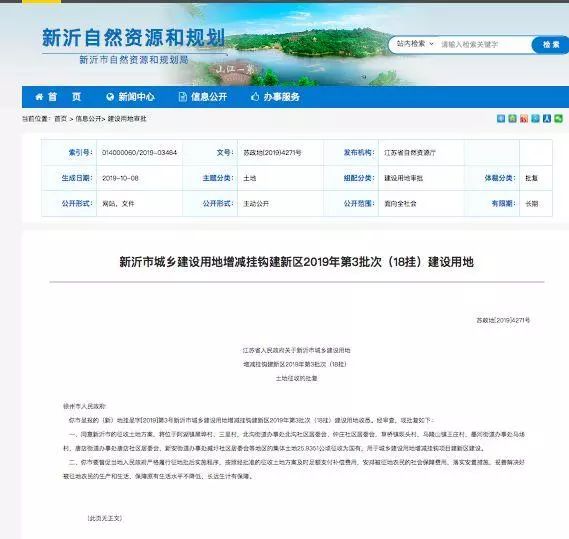Image resolution: width=569 pixels, height=539 pixels.
Task: Click the 组配分类 value 建设用地审批
Action: [404, 178]
